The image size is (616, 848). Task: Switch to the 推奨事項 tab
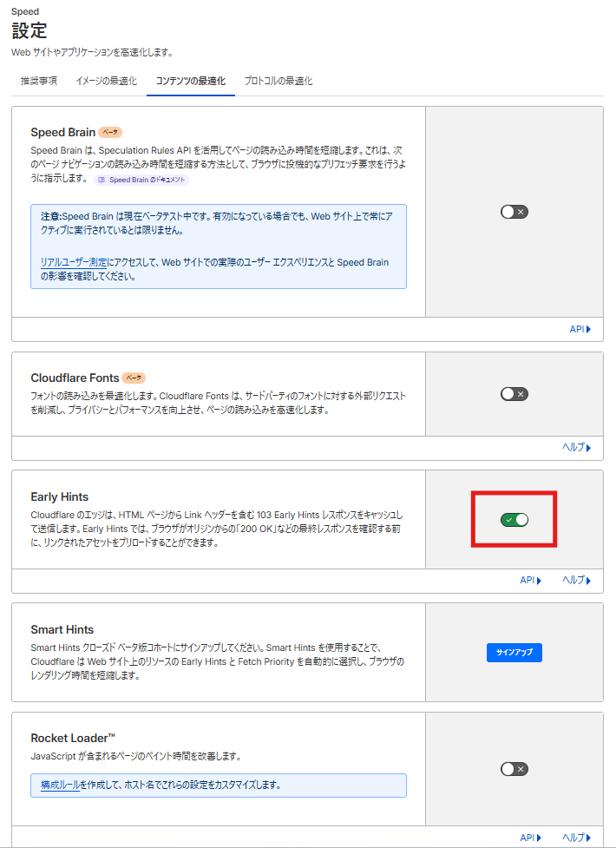pyautogui.click(x=39, y=81)
